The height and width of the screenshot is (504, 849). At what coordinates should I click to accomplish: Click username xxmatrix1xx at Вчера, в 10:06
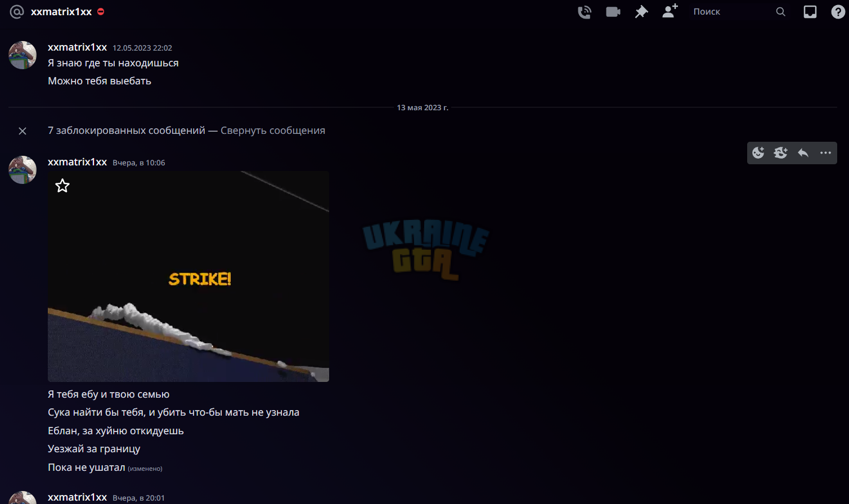pyautogui.click(x=78, y=162)
